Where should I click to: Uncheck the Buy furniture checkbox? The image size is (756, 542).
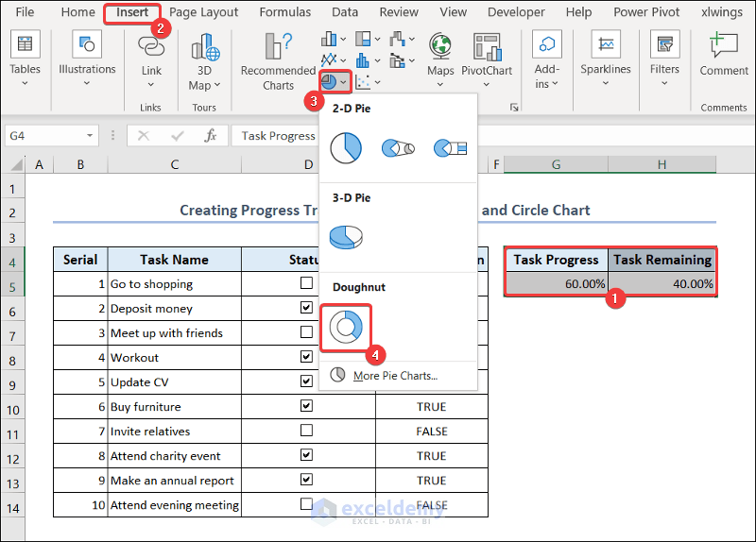pos(306,406)
